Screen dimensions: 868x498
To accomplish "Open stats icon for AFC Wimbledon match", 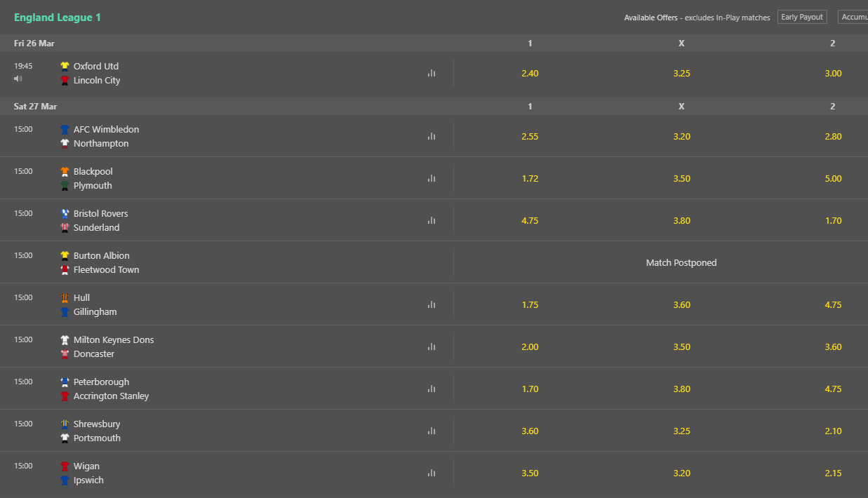I will (x=432, y=136).
